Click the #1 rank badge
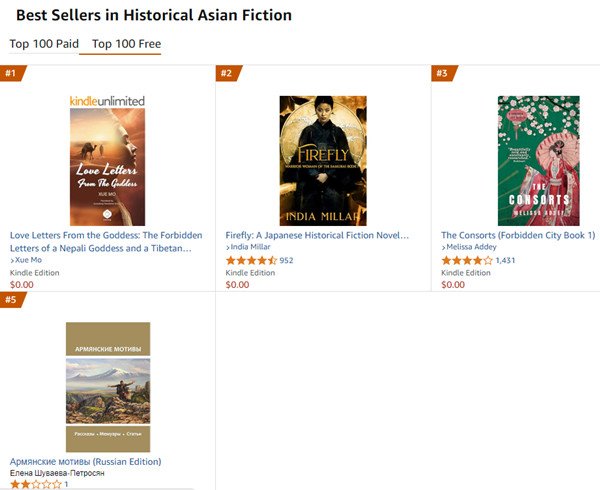 point(12,73)
